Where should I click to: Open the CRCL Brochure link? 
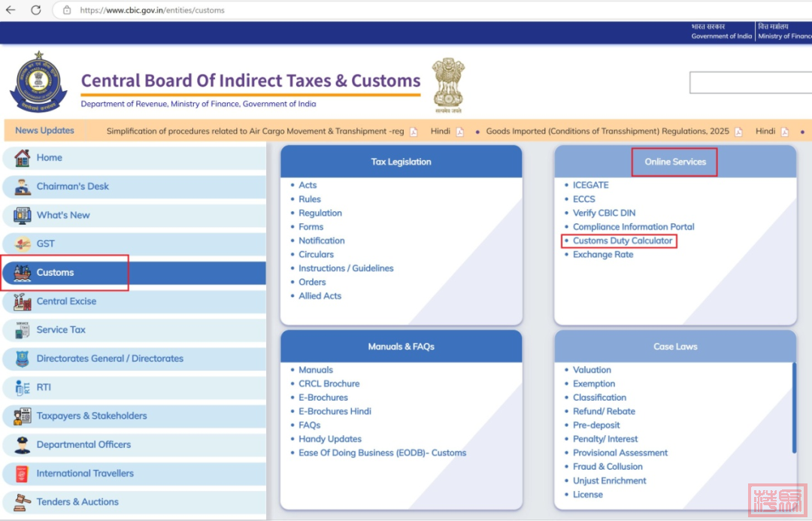pyautogui.click(x=329, y=383)
